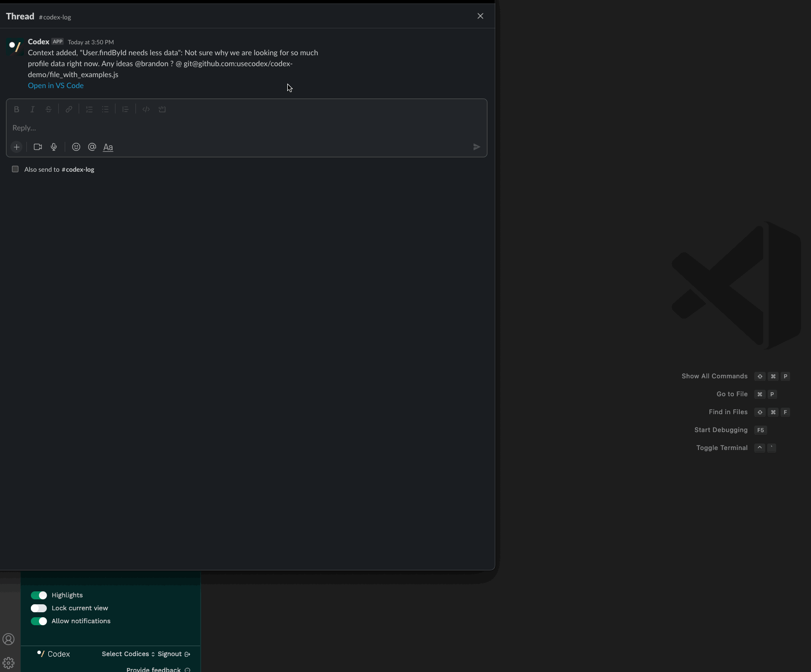Mention someone with the @ icon
Image resolution: width=811 pixels, height=672 pixels.
pos(92,147)
